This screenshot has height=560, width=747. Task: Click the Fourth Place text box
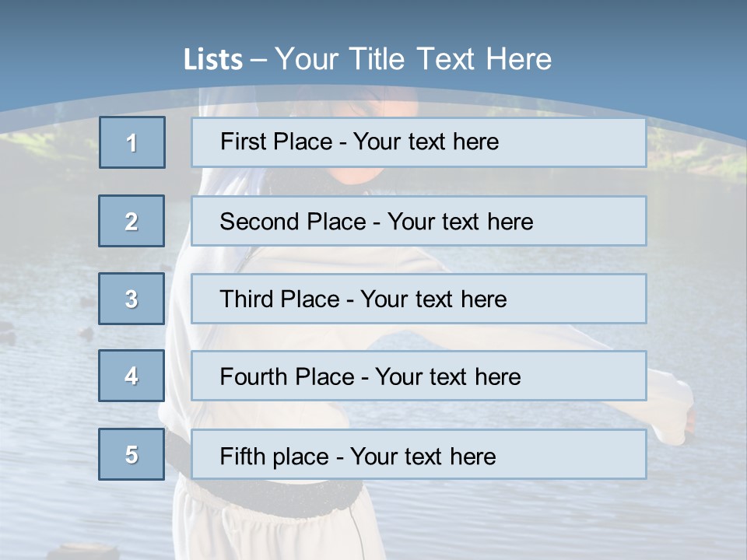[x=419, y=376]
